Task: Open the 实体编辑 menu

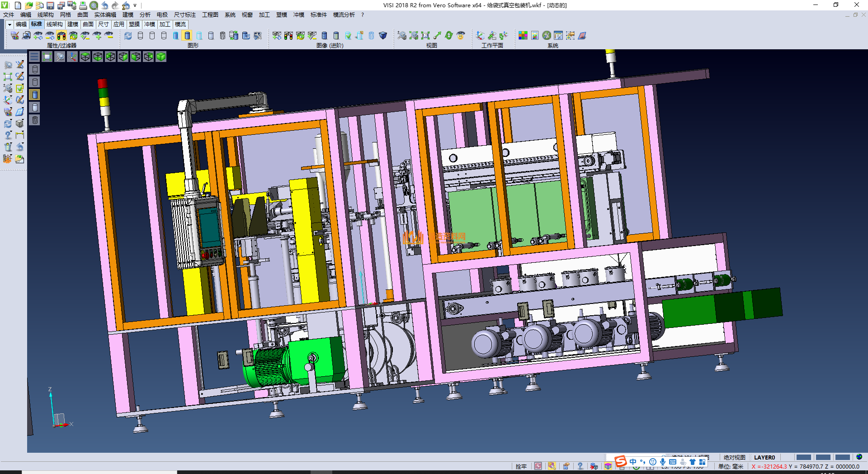Action: tap(105, 15)
